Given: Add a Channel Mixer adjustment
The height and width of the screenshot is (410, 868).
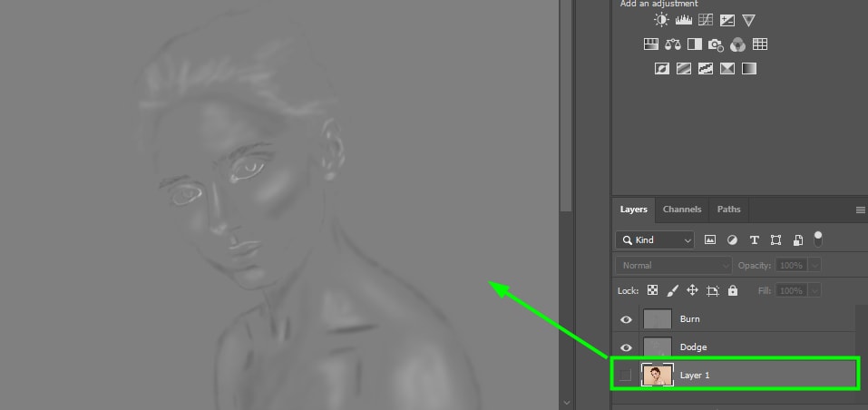Looking at the screenshot, I should [737, 44].
